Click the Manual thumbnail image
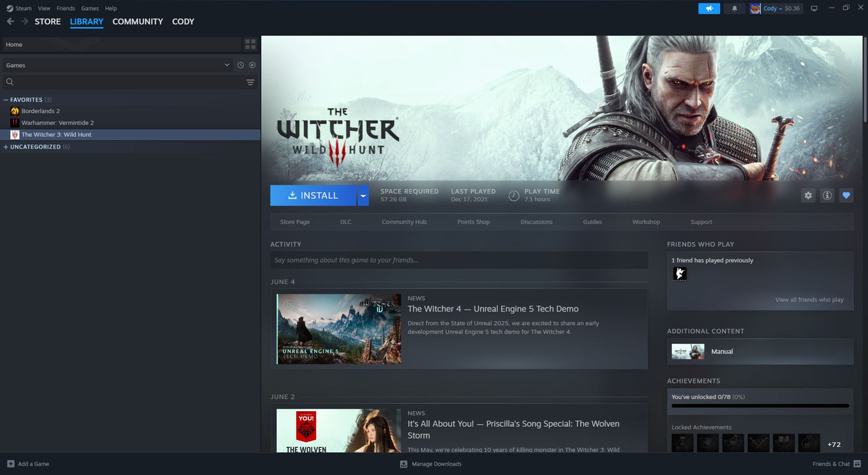Image resolution: width=868 pixels, height=475 pixels. tap(688, 351)
